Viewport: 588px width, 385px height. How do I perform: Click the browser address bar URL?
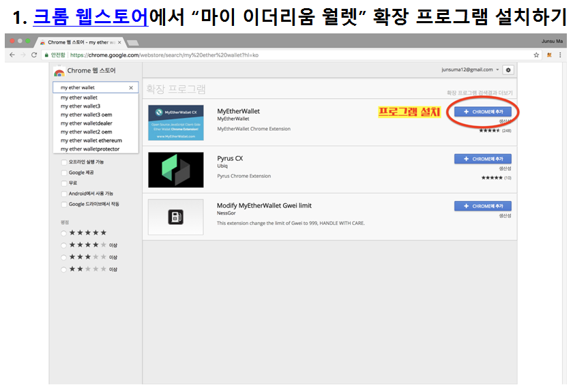[164, 55]
